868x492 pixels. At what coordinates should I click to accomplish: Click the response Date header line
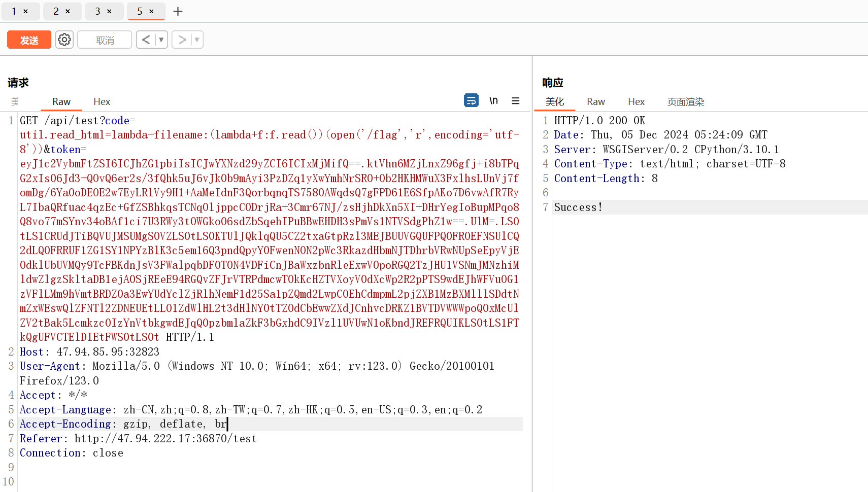point(660,135)
